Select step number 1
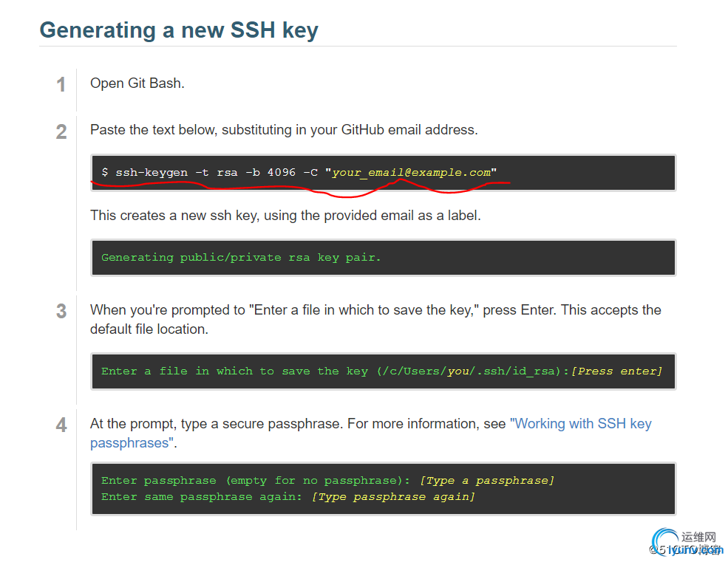Image resolution: width=728 pixels, height=562 pixels. click(61, 85)
